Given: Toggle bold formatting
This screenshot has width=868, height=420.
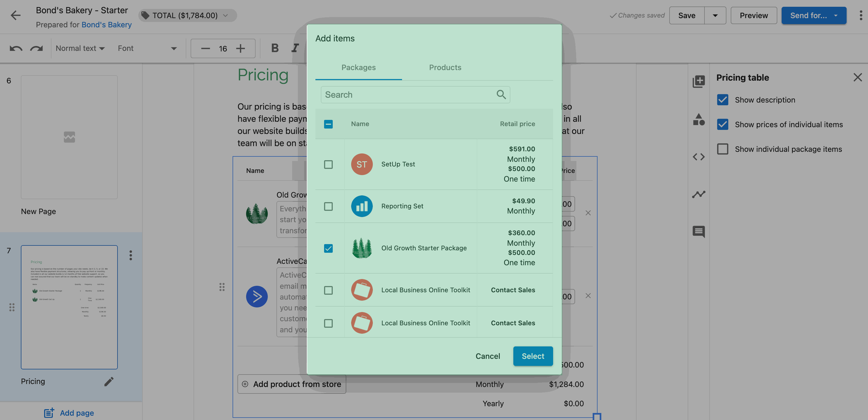Looking at the screenshot, I should (275, 48).
